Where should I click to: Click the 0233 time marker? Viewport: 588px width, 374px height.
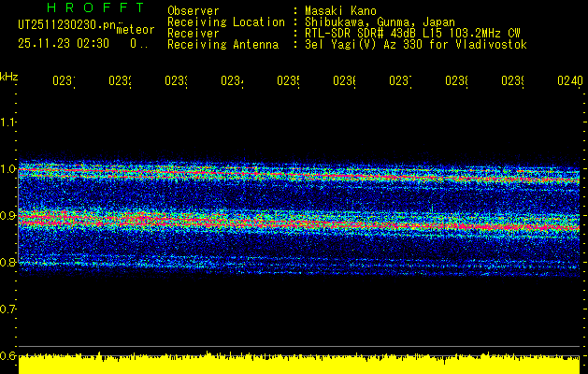click(x=176, y=80)
